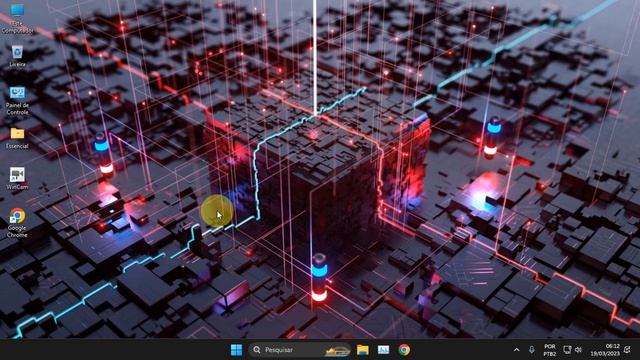Open the Windows Start menu
Viewport: 640px width, 360px height.
[236, 350]
